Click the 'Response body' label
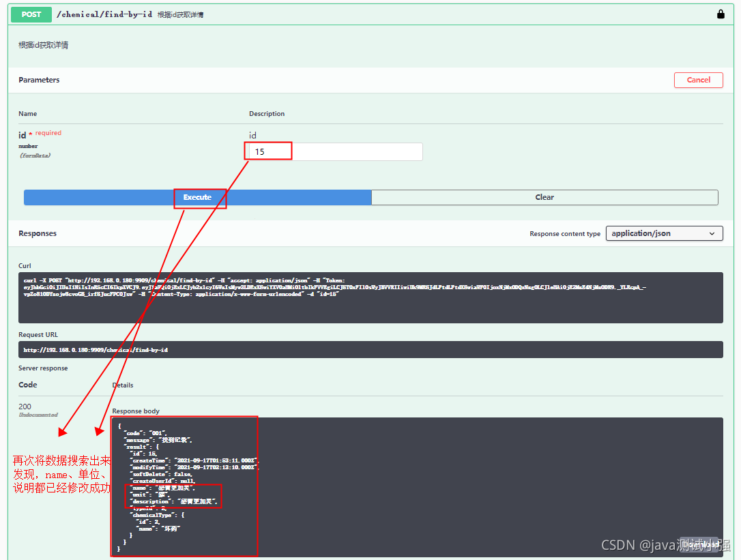The height and width of the screenshot is (560, 741). click(136, 411)
